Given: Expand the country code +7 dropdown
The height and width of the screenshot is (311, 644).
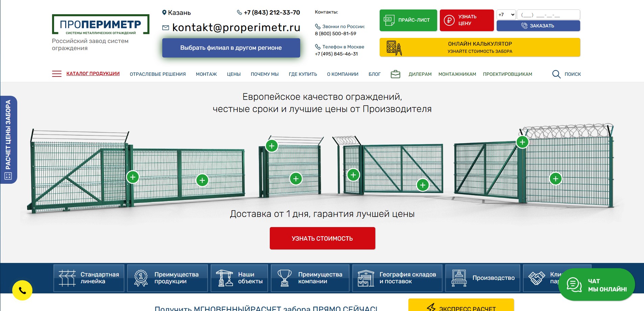Looking at the screenshot, I should [506, 15].
